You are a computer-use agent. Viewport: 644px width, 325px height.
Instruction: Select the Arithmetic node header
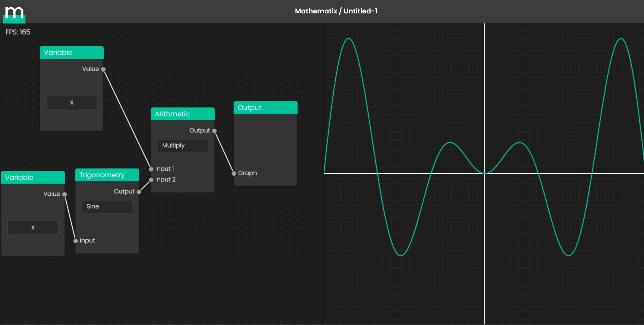(182, 114)
